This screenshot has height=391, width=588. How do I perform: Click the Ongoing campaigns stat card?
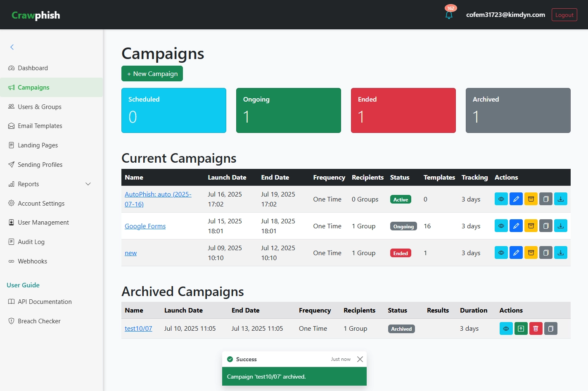(288, 110)
